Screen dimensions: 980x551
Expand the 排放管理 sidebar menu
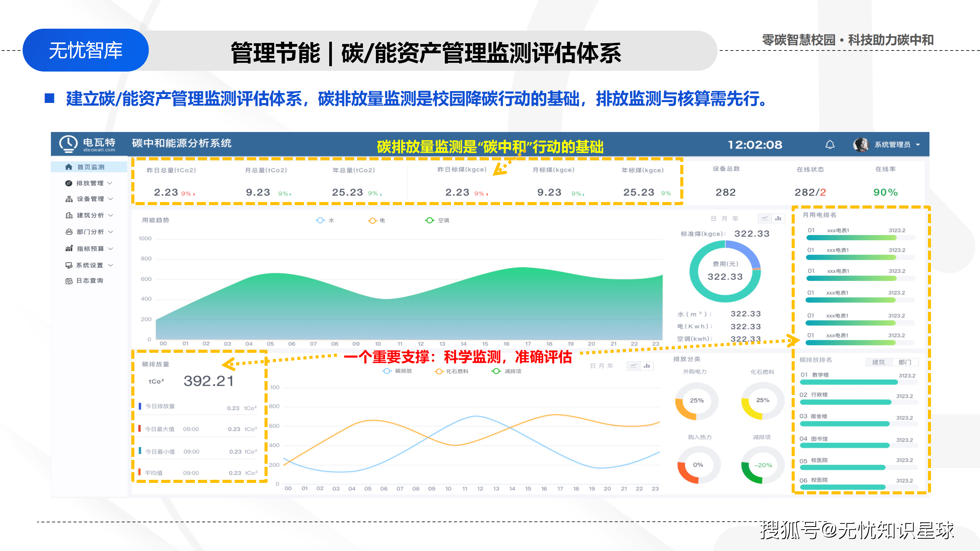(x=111, y=183)
